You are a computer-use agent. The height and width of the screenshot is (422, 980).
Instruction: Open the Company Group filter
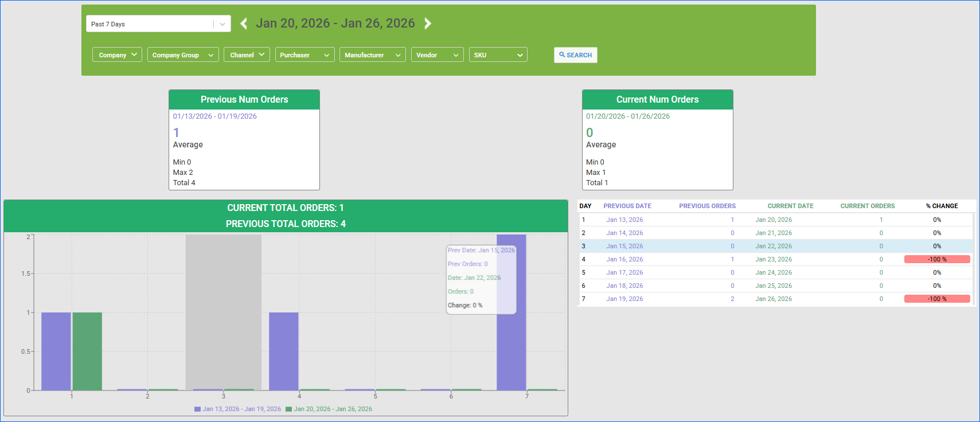[183, 55]
